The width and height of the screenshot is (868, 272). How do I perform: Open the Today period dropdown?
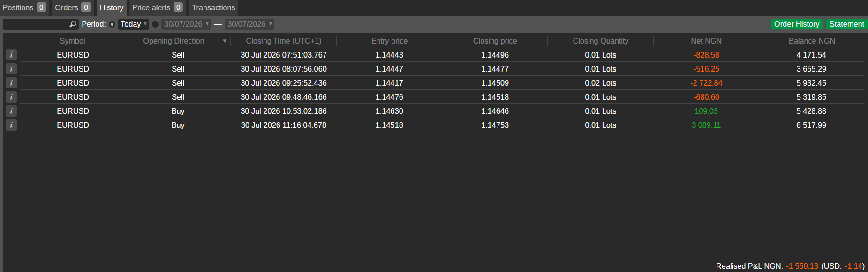[133, 24]
